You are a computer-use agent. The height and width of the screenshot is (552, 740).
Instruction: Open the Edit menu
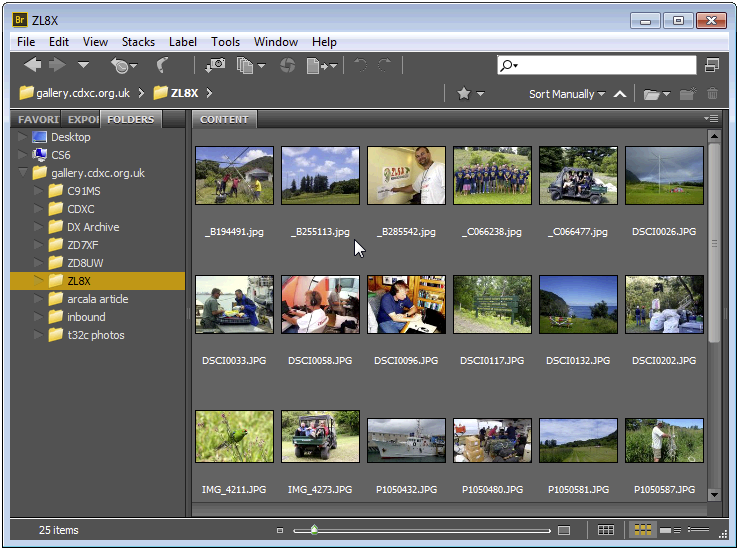click(x=59, y=42)
